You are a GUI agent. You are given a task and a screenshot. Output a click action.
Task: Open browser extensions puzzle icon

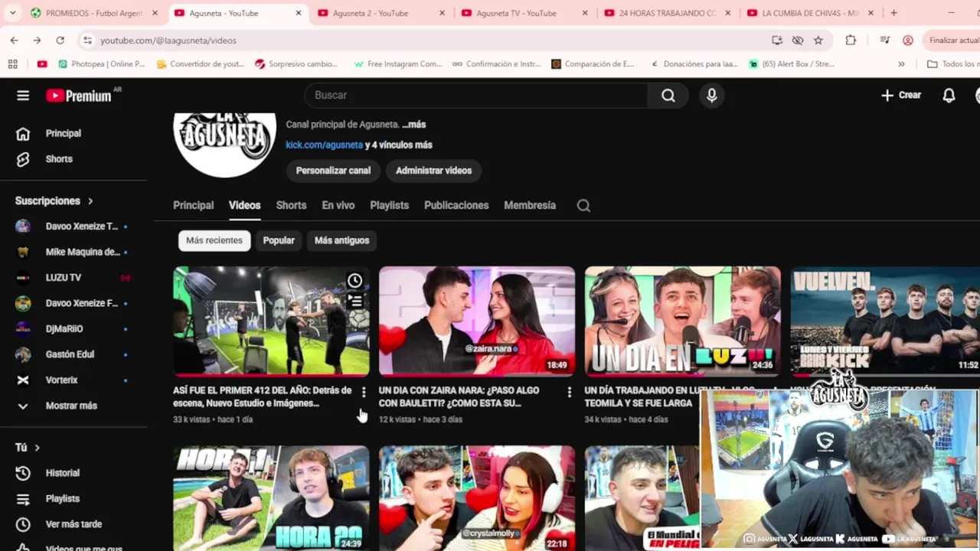tap(851, 40)
